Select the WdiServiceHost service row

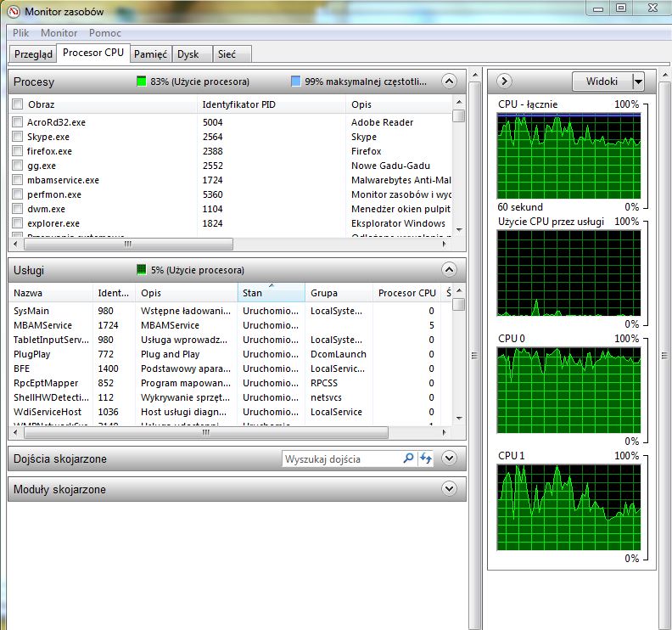[231, 412]
